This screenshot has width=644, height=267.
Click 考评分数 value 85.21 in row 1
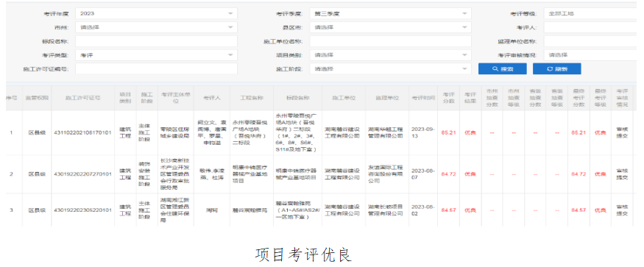[x=449, y=133]
